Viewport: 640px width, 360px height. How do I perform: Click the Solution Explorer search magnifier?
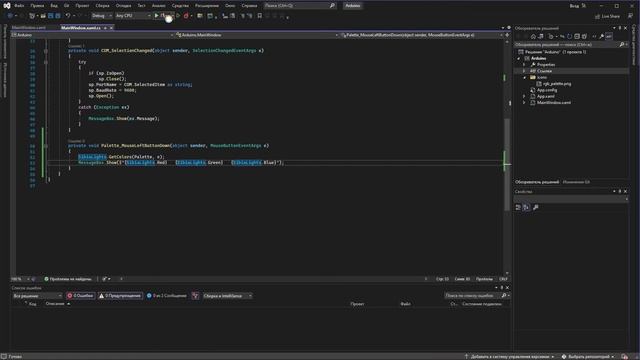(622, 44)
